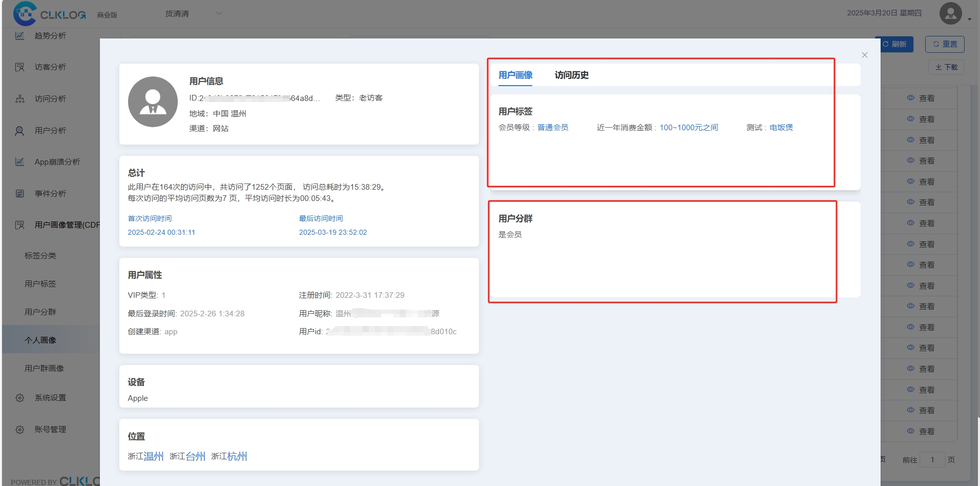Open 系统设置 in the sidebar
Image resolution: width=980 pixels, height=486 pixels.
(x=50, y=398)
